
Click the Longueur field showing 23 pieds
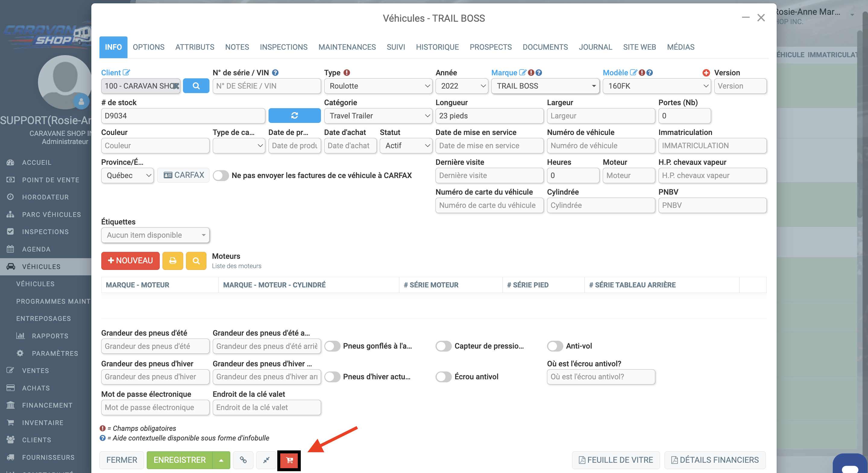point(489,116)
